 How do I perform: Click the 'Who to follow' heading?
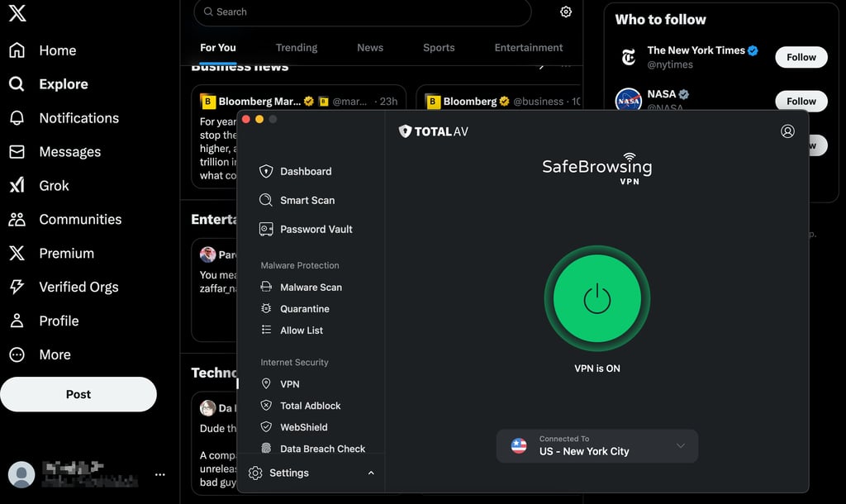click(660, 20)
